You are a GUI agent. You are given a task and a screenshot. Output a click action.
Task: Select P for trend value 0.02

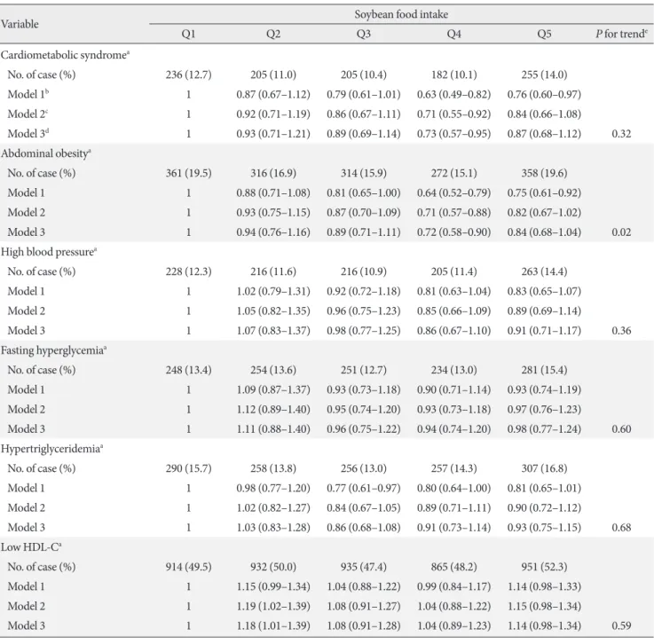pos(621,232)
